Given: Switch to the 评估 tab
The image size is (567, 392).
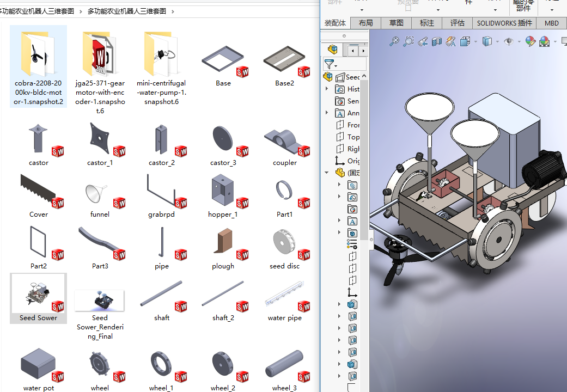Looking at the screenshot, I should point(458,23).
